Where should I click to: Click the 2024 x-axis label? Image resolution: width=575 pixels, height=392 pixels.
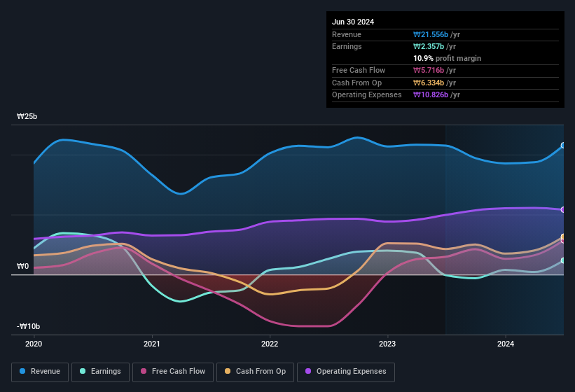point(506,344)
